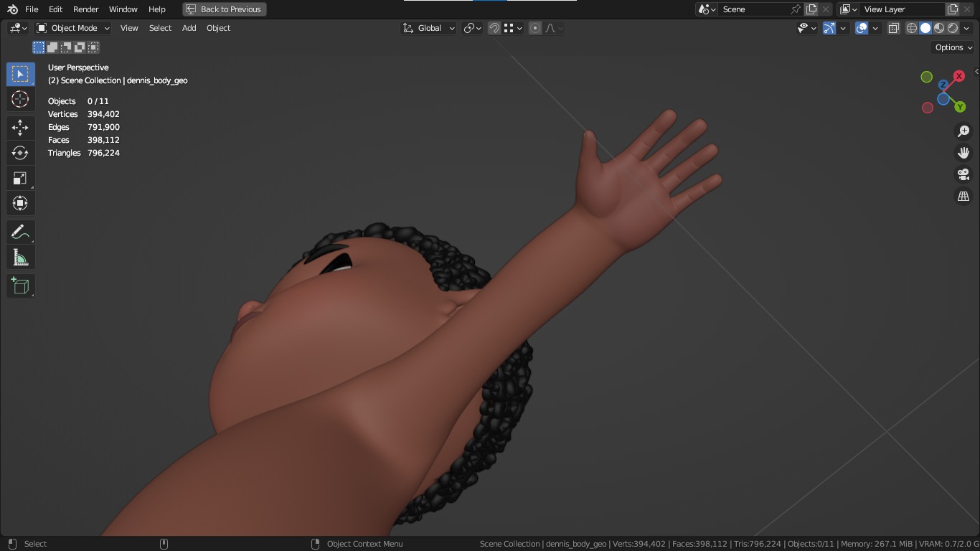Open the viewport View menu
The height and width of the screenshot is (551, 980).
point(129,28)
